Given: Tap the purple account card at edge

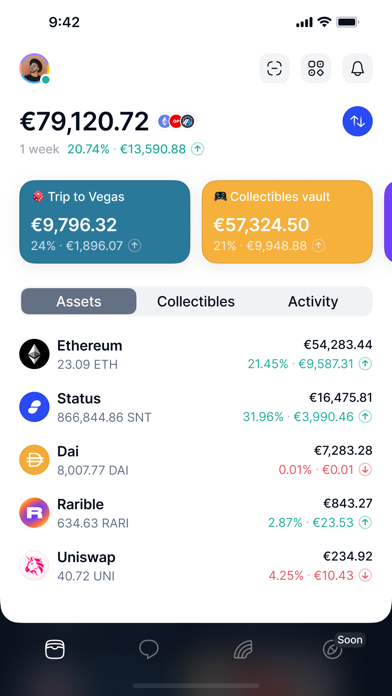Looking at the screenshot, I should coord(388,221).
